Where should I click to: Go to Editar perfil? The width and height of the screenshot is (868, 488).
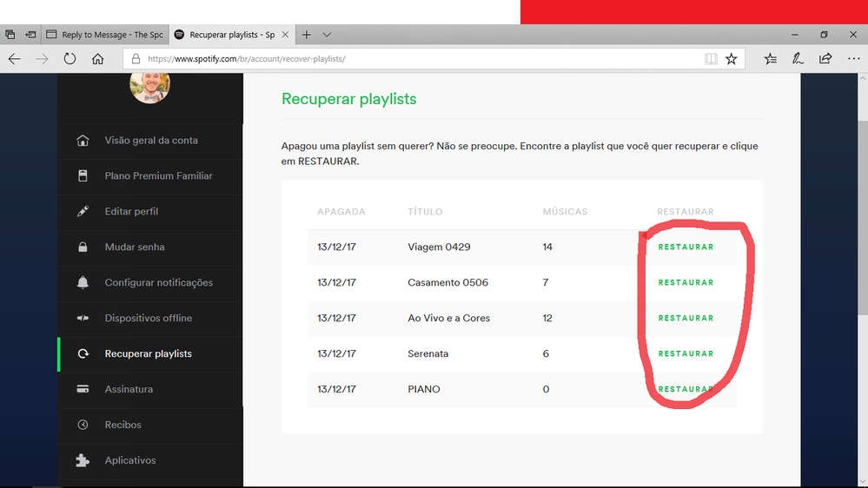[x=131, y=211]
